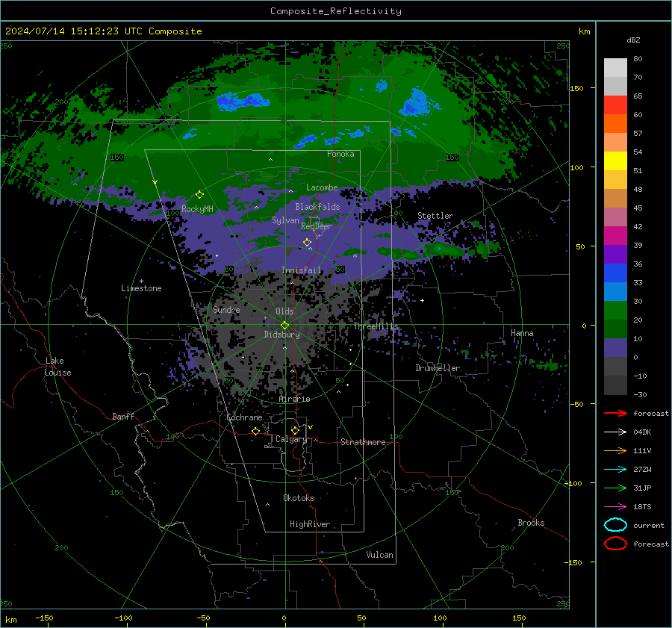Click the Brooks city label
672x628 pixels.
point(531,523)
